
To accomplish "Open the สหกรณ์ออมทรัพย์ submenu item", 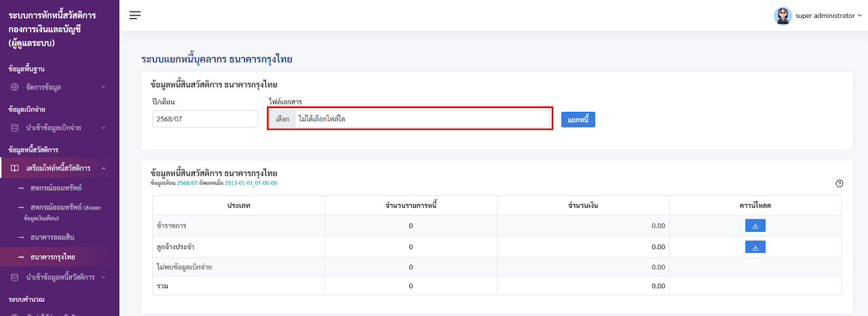I will [56, 188].
